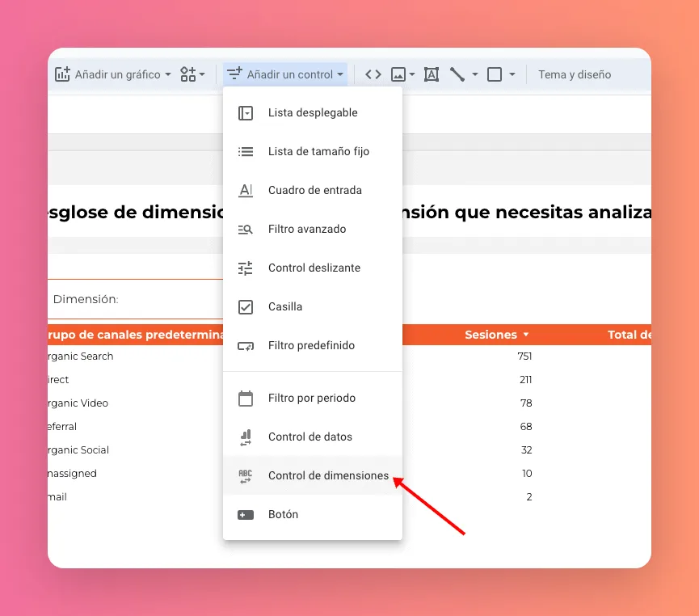Select the image insert icon
Image resolution: width=699 pixels, height=616 pixels.
click(x=398, y=74)
